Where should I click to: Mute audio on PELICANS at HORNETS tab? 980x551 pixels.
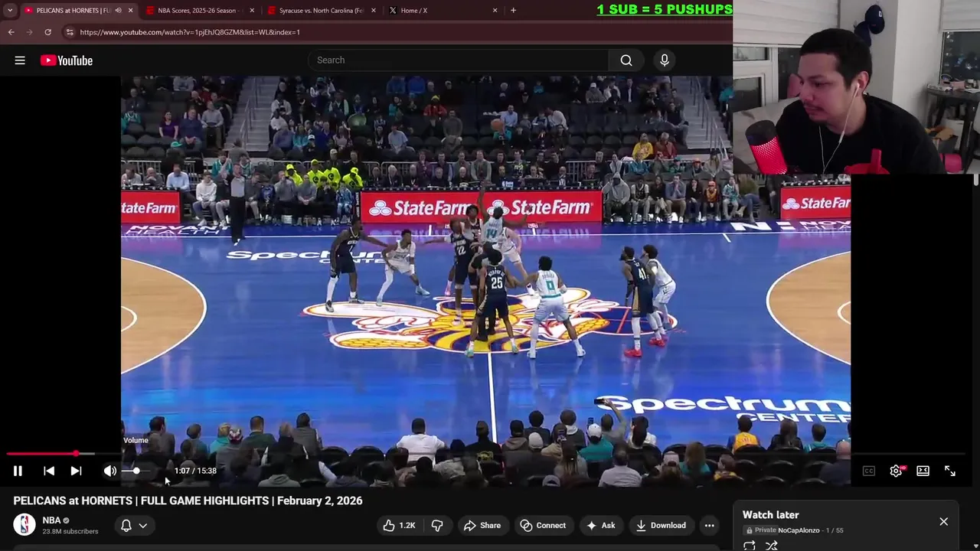[x=118, y=11]
